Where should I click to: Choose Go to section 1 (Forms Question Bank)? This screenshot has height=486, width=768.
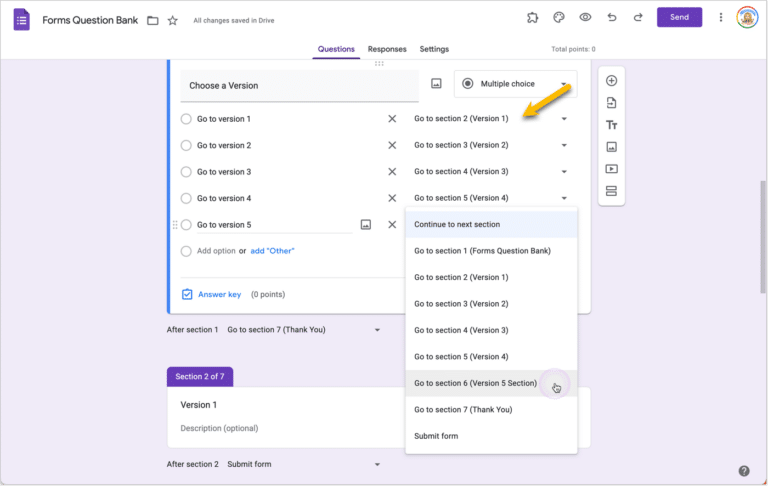[x=491, y=251]
